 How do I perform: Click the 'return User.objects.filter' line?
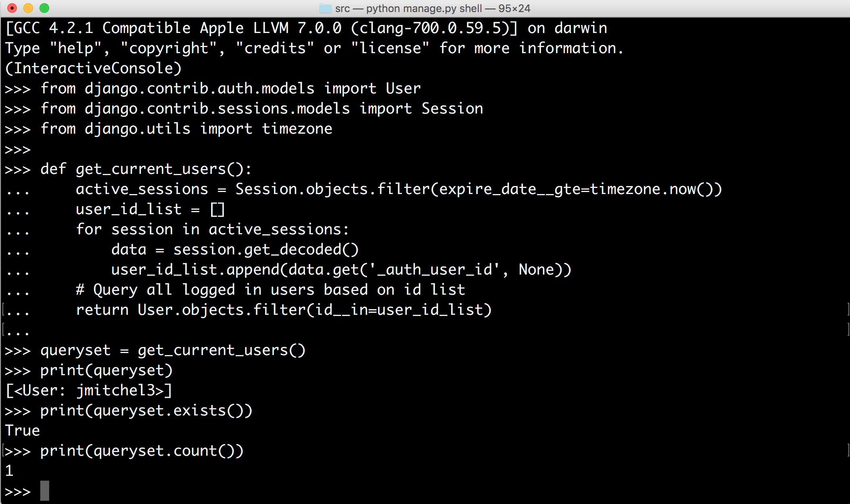(284, 310)
